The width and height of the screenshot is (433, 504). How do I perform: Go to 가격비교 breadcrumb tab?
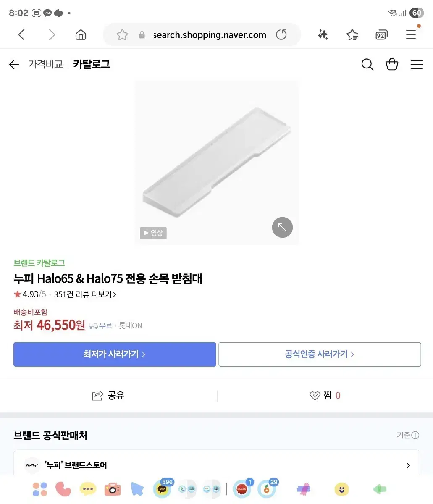point(45,64)
